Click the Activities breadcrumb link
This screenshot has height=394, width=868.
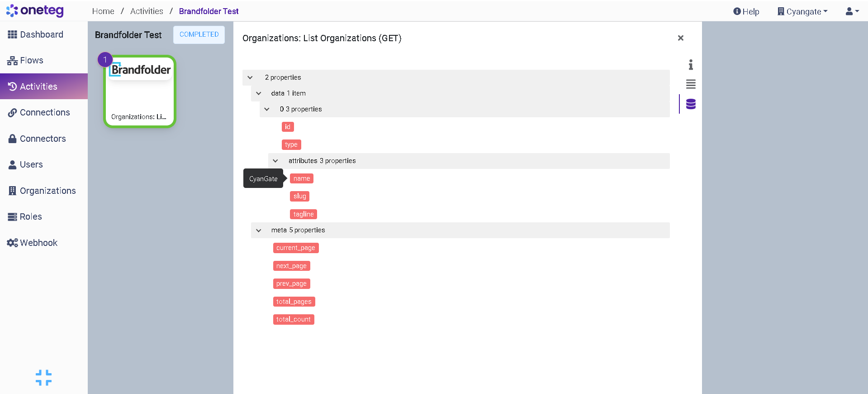pyautogui.click(x=147, y=11)
